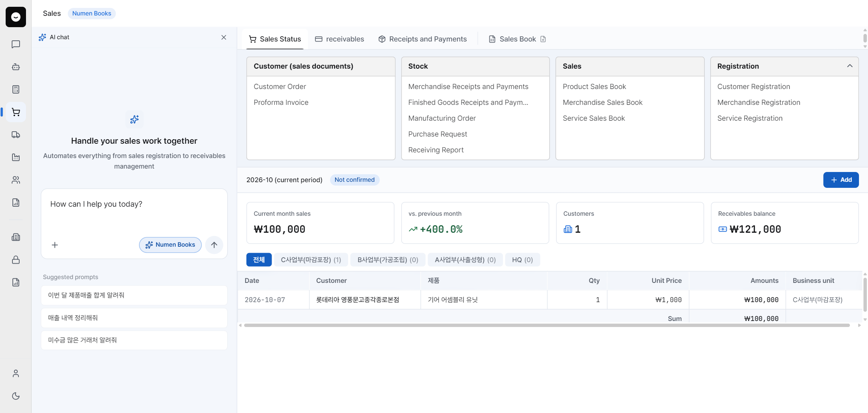Screen dimensions: 868x413
Task: Open the robot assistant sidebar icon
Action: tap(16, 67)
